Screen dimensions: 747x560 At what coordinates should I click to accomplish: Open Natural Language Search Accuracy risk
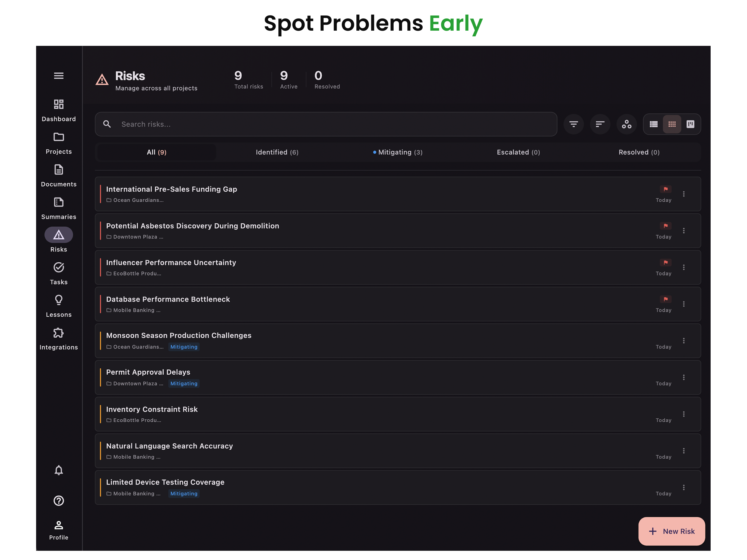398,451
